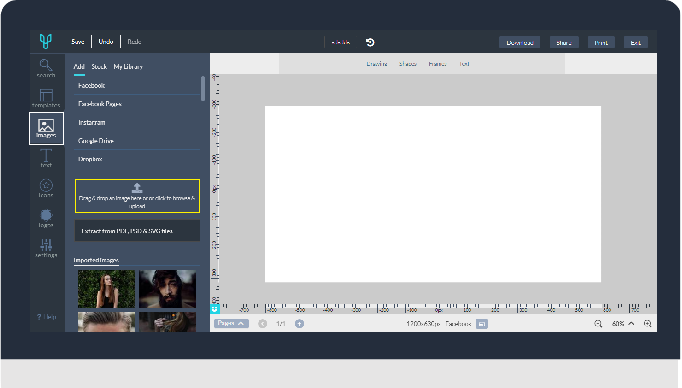Click the history revert icon in top bar
Screen dimensions: 682x388
(370, 42)
